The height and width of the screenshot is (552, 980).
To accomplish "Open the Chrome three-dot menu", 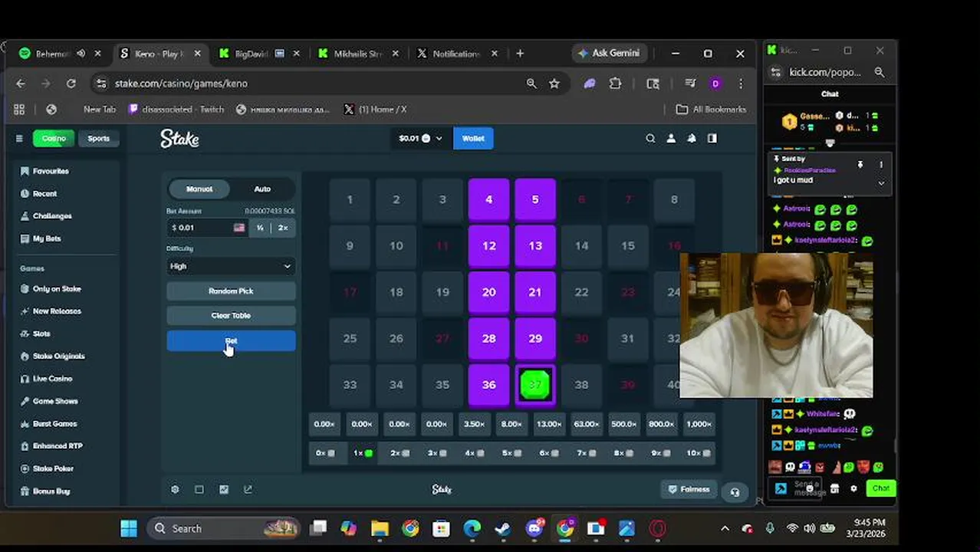I will click(741, 84).
